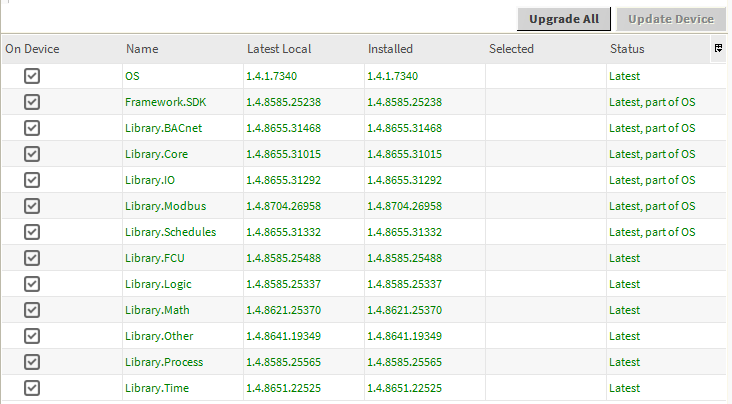Click the Update Device button
This screenshot has width=732, height=404.
coord(670,19)
